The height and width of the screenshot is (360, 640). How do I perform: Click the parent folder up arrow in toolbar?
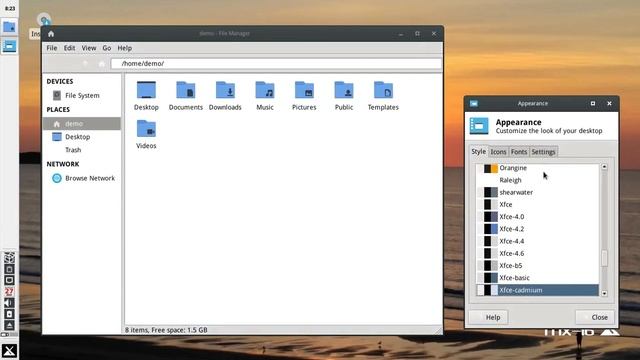pos(85,64)
